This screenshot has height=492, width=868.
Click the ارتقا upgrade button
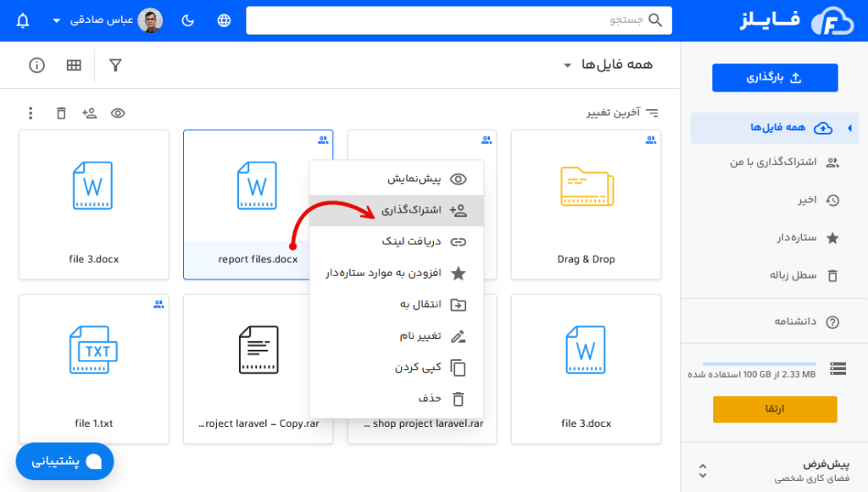point(774,409)
